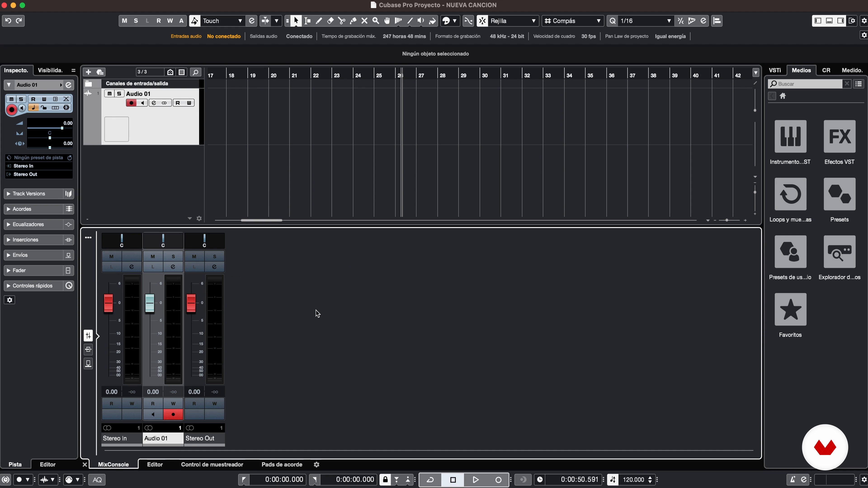Select the Draw pencil tool
868x488 pixels.
pos(319,21)
